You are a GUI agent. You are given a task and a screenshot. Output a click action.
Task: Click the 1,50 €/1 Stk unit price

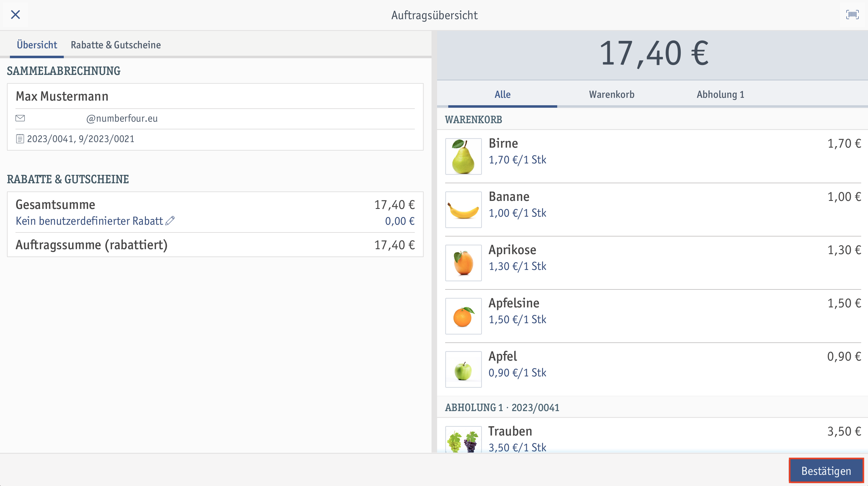517,319
